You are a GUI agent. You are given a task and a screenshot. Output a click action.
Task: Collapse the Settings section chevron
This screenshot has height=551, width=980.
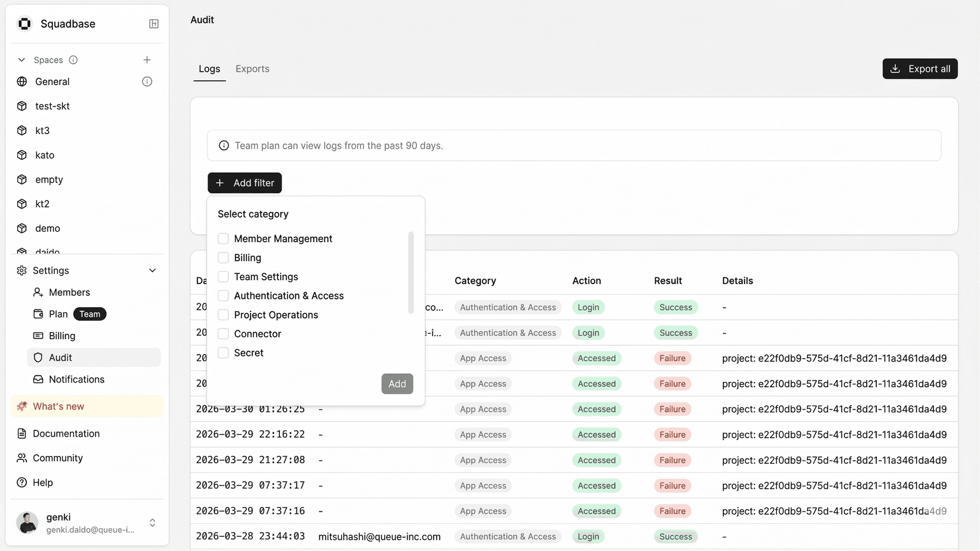153,270
